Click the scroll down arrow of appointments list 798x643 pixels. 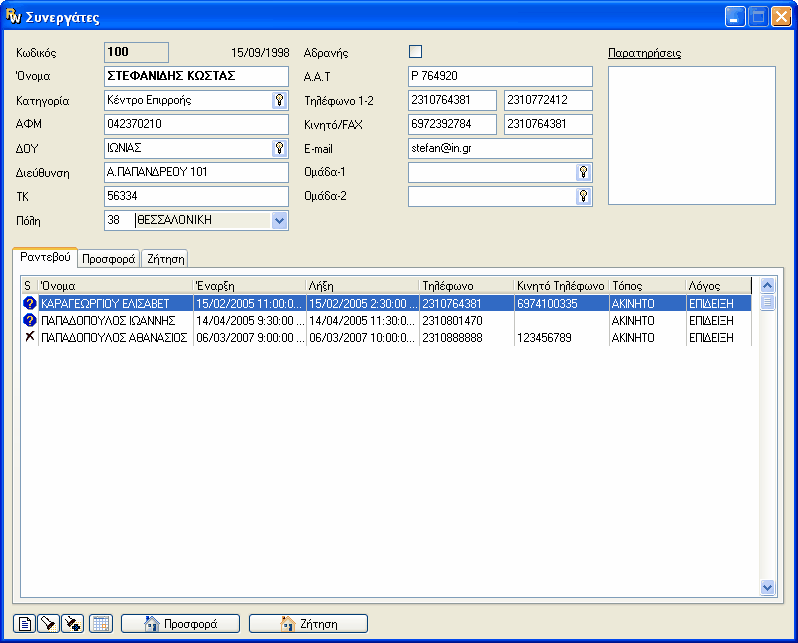point(767,587)
